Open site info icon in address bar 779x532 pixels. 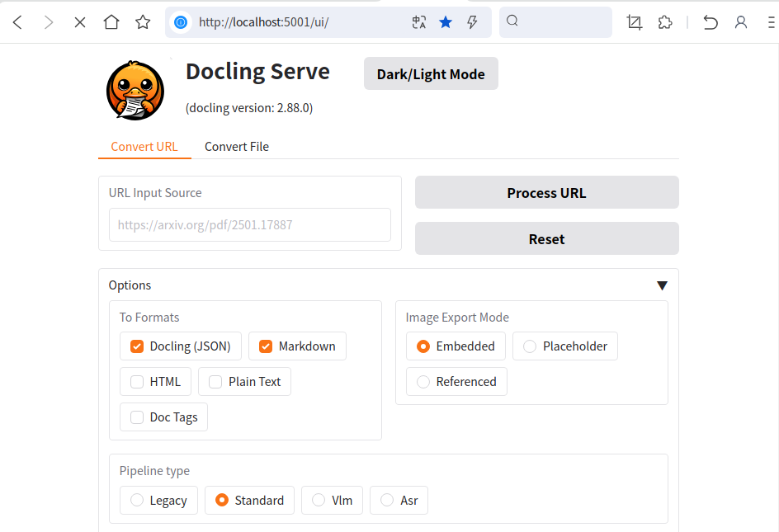(181, 21)
